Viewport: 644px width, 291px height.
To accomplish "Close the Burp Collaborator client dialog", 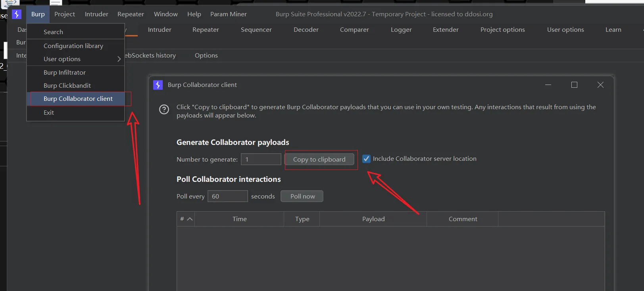I will pos(600,85).
